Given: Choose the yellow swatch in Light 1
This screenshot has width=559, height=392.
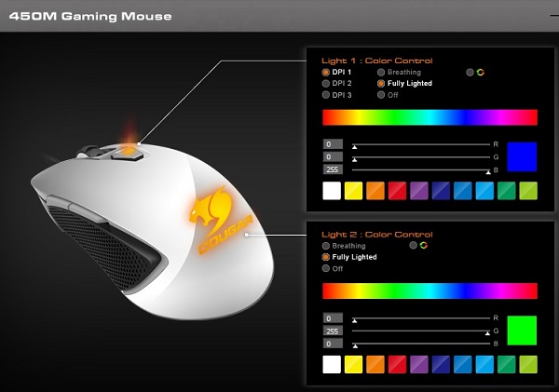Looking at the screenshot, I should click(354, 191).
